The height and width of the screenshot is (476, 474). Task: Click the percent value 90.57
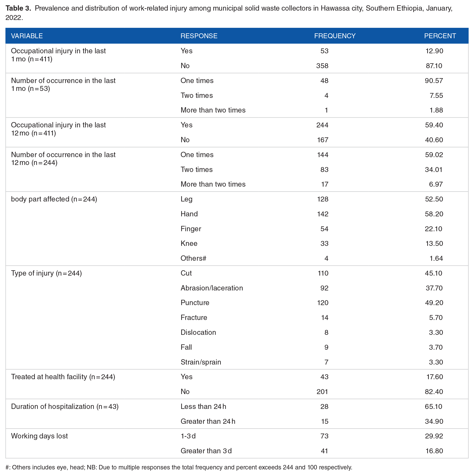click(434, 80)
